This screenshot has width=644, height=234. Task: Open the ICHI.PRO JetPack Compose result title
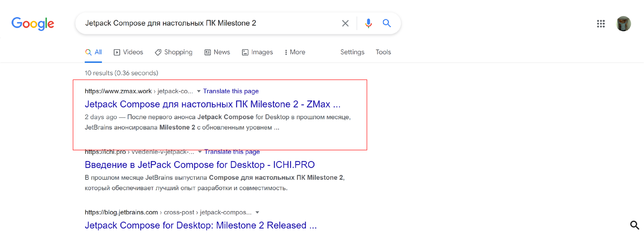200,165
